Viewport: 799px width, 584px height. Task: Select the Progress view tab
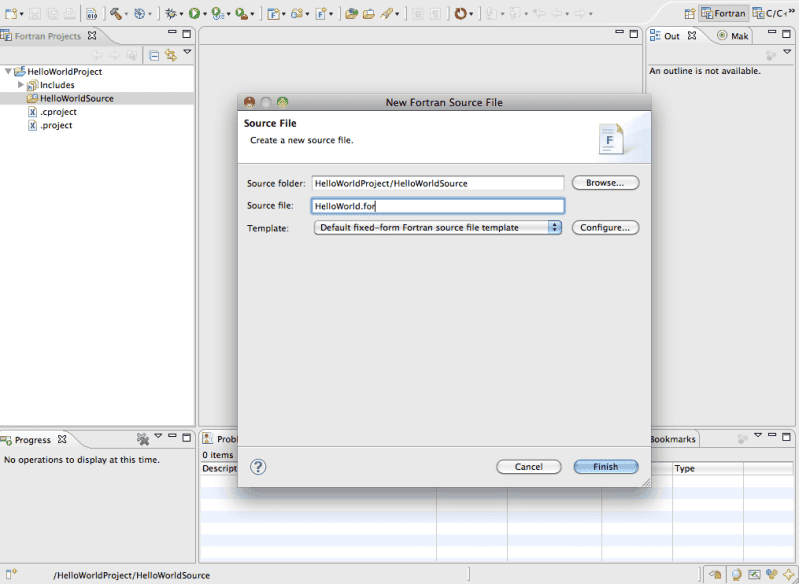(31, 440)
